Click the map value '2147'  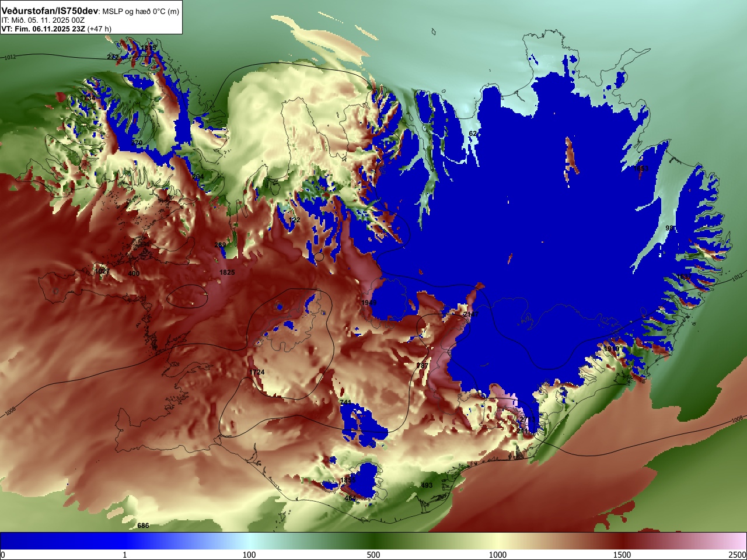[470, 314]
